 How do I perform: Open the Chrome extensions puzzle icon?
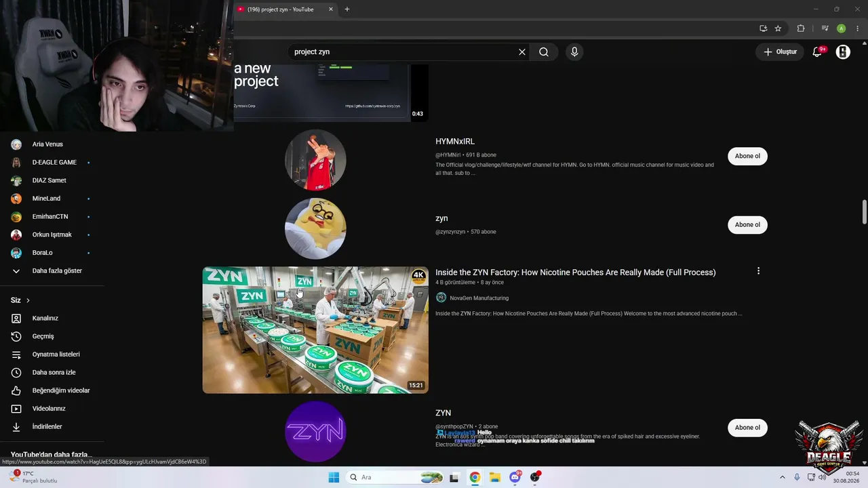[x=801, y=28]
